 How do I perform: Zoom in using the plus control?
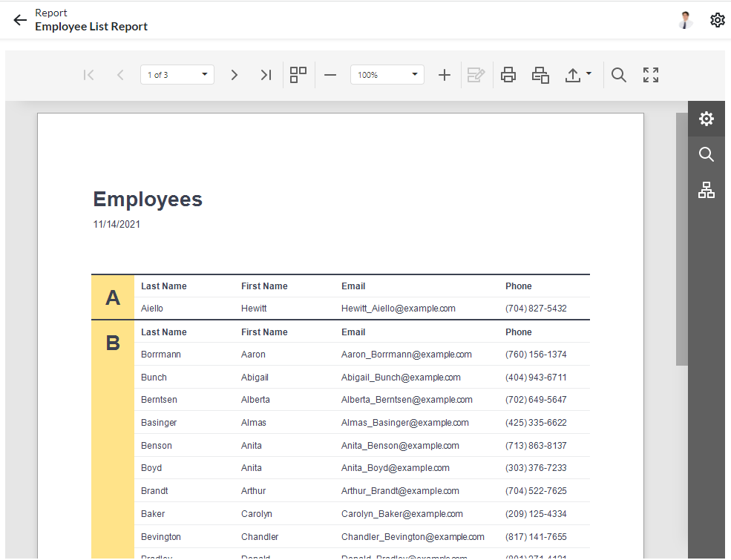444,75
